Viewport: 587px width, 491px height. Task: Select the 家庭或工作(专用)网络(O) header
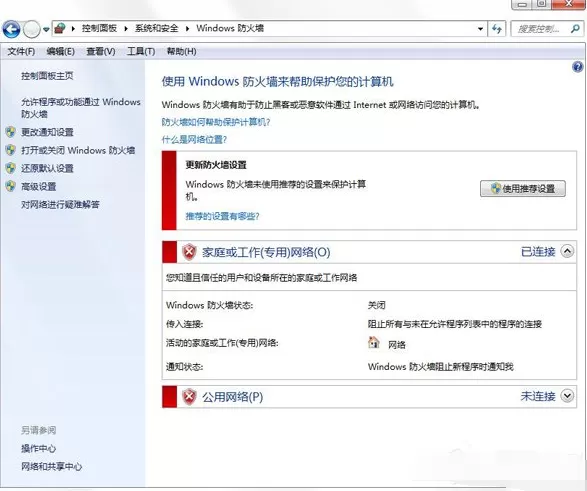point(266,252)
